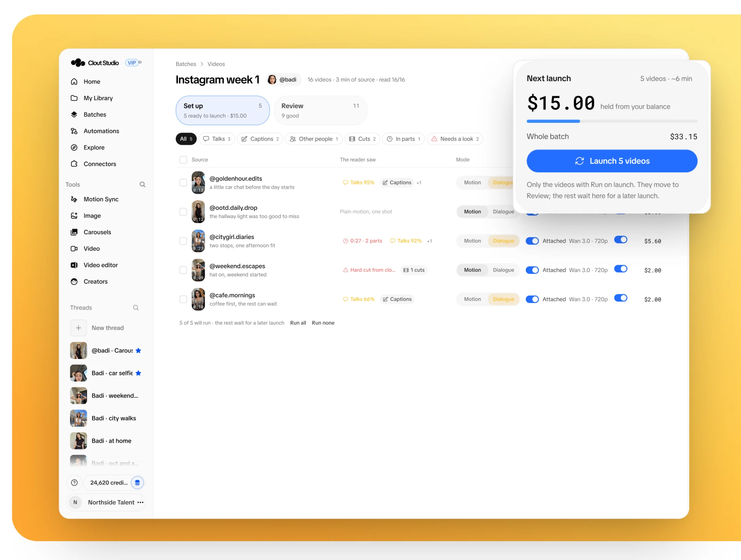
Task: Click the +1 tag on @citygirl.diaries
Action: [x=429, y=241]
